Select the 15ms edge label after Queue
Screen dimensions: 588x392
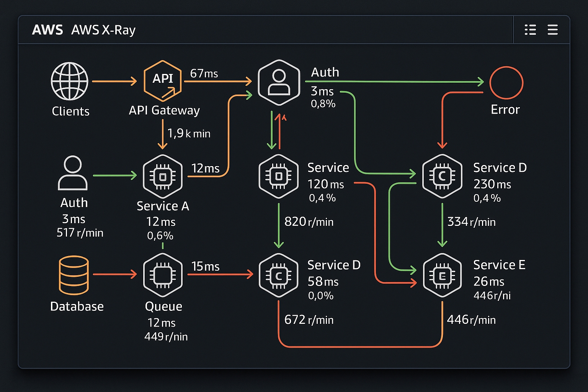click(x=205, y=266)
